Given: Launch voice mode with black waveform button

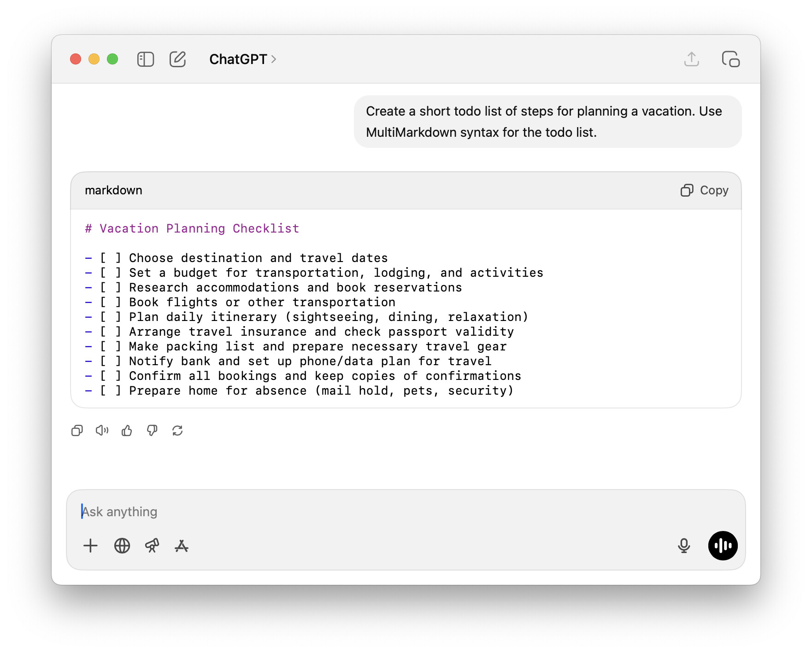Looking at the screenshot, I should pos(723,546).
